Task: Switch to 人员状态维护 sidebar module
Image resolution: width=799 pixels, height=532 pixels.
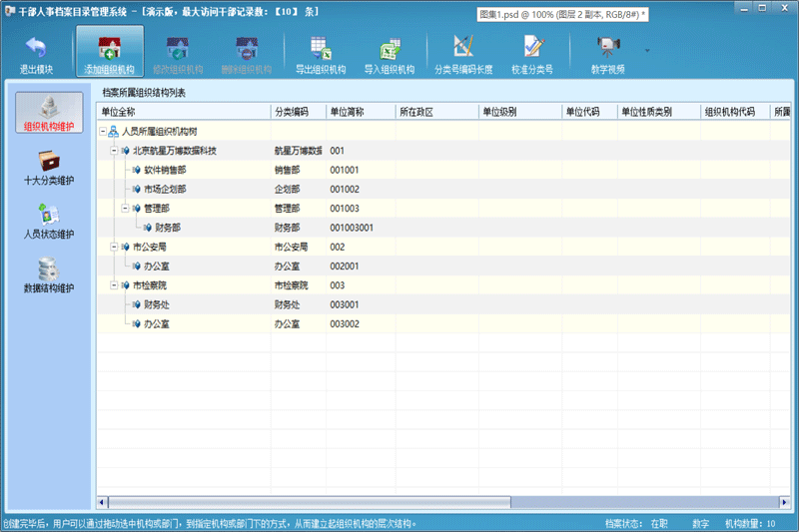Action: (x=48, y=222)
